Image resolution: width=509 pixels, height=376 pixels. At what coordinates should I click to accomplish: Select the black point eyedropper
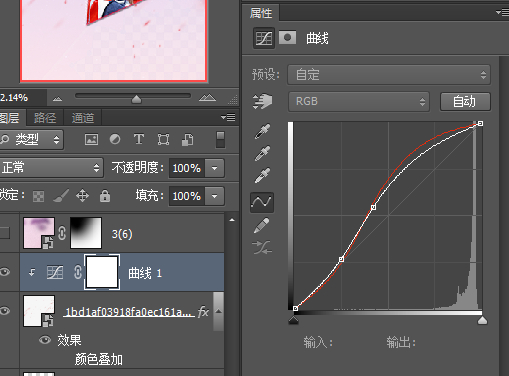(x=263, y=131)
